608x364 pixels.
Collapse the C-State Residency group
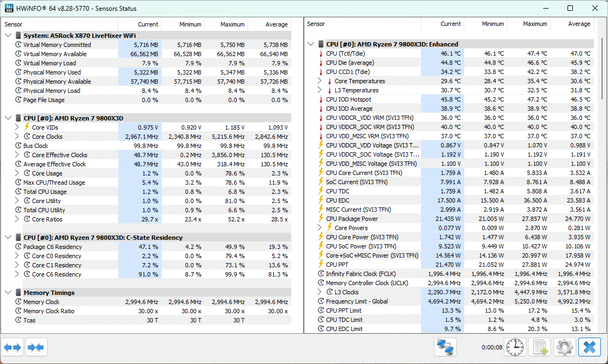point(8,237)
